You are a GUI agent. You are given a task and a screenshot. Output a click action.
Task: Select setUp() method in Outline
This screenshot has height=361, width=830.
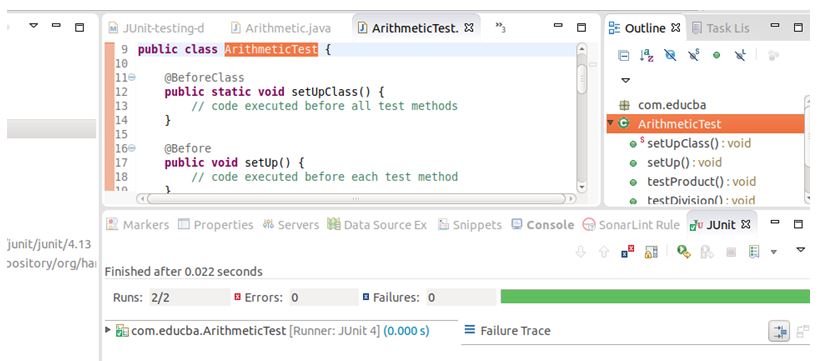coord(684,163)
